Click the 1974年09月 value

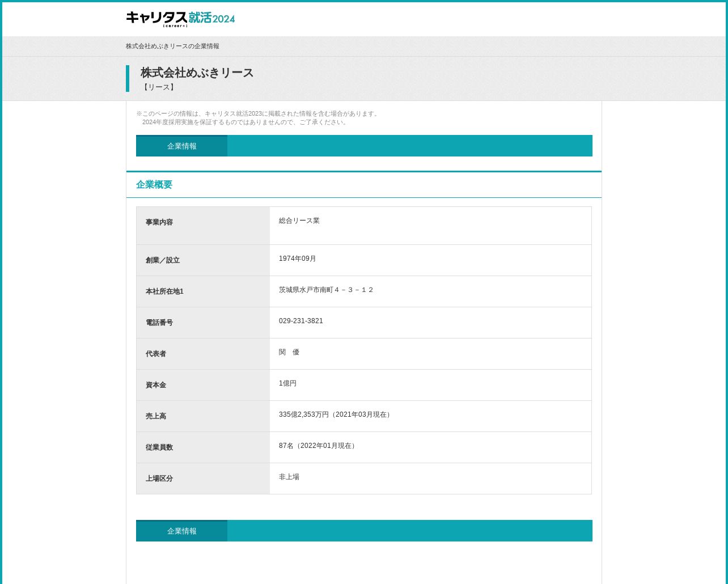pyautogui.click(x=298, y=259)
